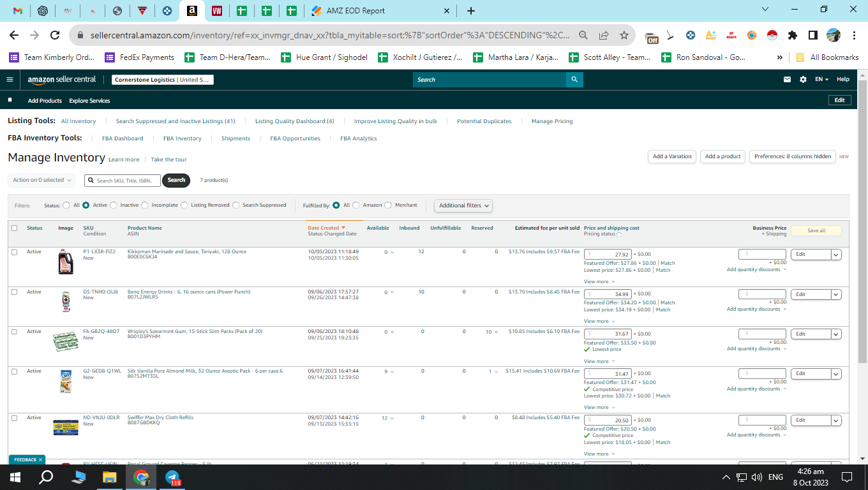
Task: Expand 'View more' under the Bang Energy price
Action: click(x=599, y=322)
